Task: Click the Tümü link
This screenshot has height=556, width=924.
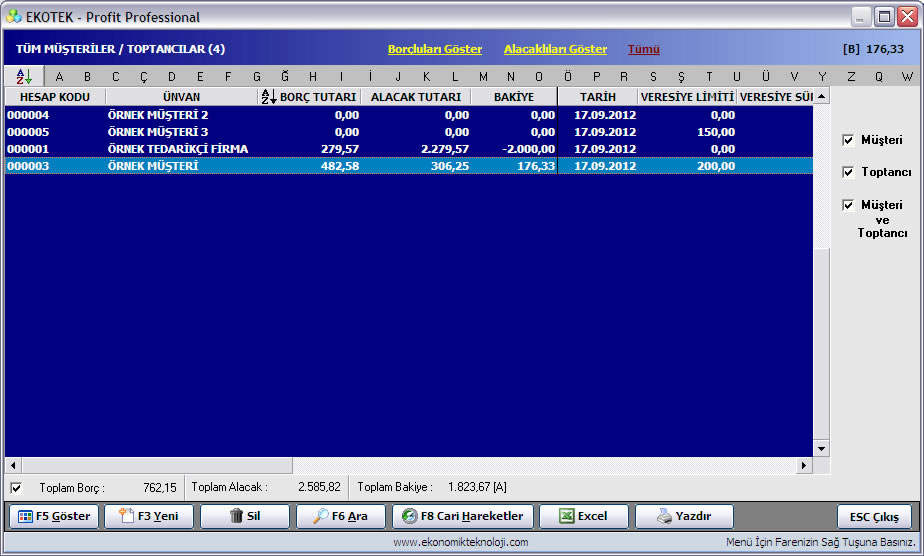Action: point(644,49)
